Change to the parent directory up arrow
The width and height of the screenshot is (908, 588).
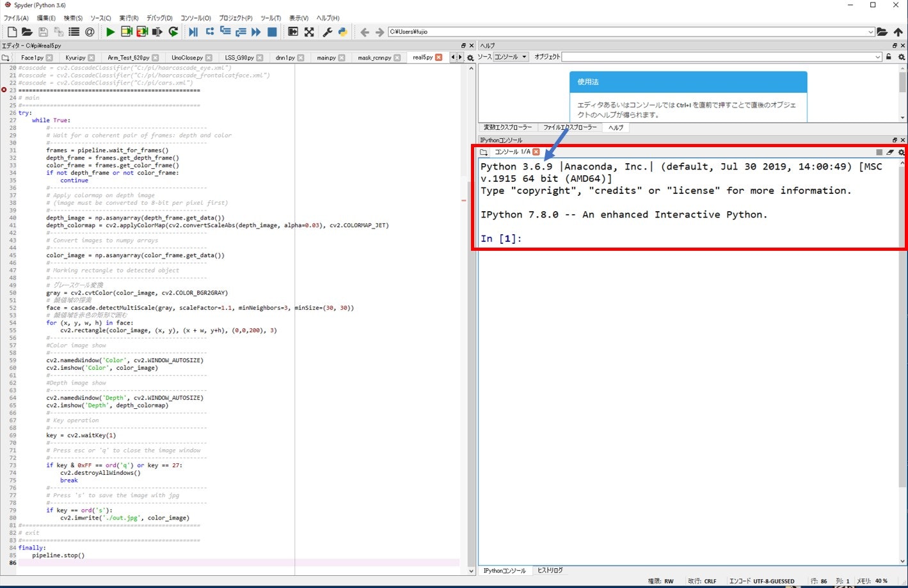click(898, 32)
